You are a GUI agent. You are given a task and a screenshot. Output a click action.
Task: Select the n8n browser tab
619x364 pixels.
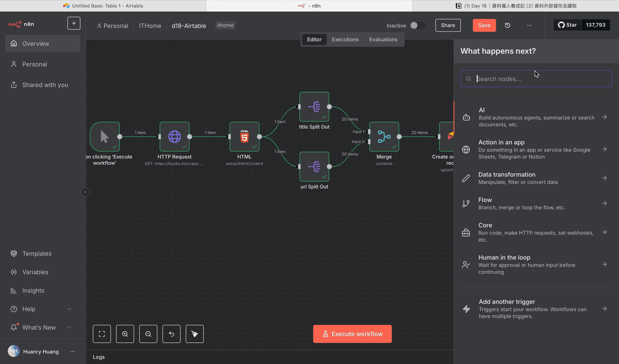[x=309, y=6]
